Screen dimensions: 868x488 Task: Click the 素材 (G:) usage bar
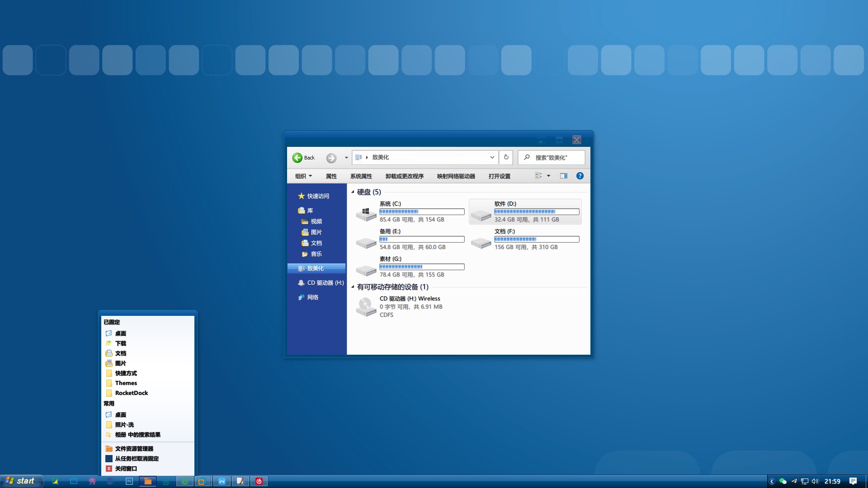(422, 267)
